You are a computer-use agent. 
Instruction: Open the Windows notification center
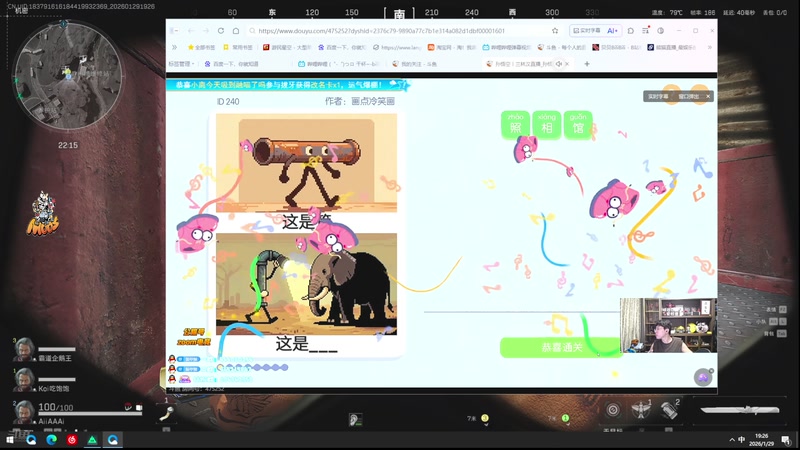tap(786, 440)
